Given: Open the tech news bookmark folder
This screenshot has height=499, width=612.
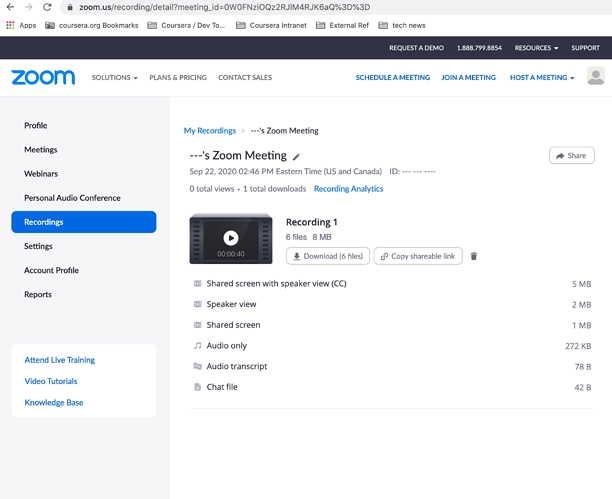Looking at the screenshot, I should (402, 25).
